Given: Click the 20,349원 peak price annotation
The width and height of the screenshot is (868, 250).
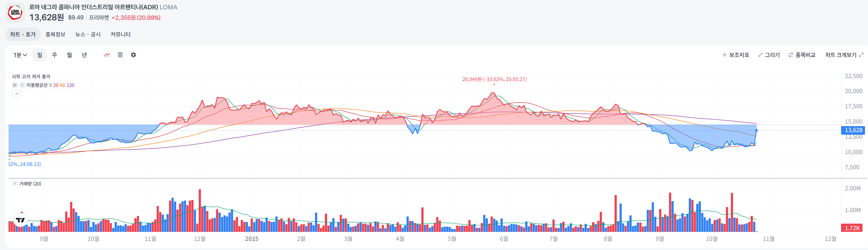Looking at the screenshot, I should (x=494, y=79).
